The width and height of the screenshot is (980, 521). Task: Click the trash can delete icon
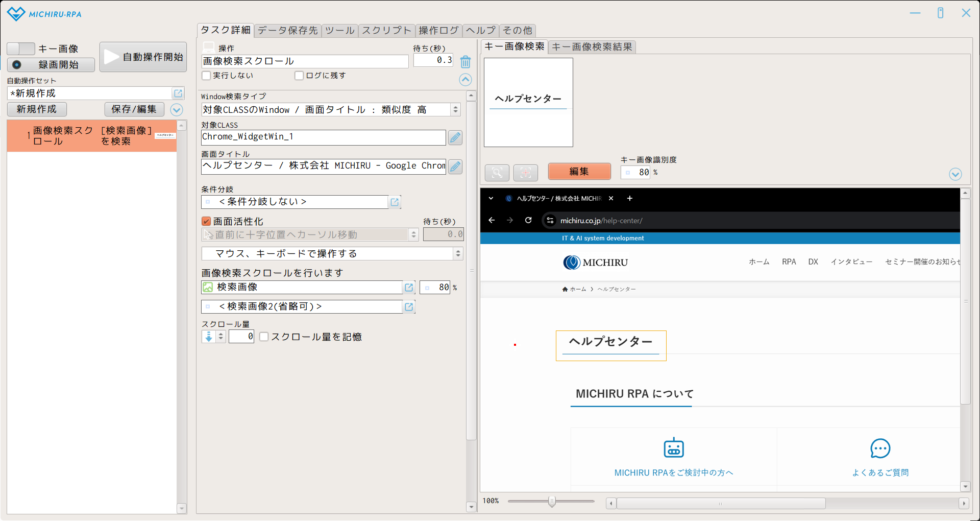tap(465, 62)
